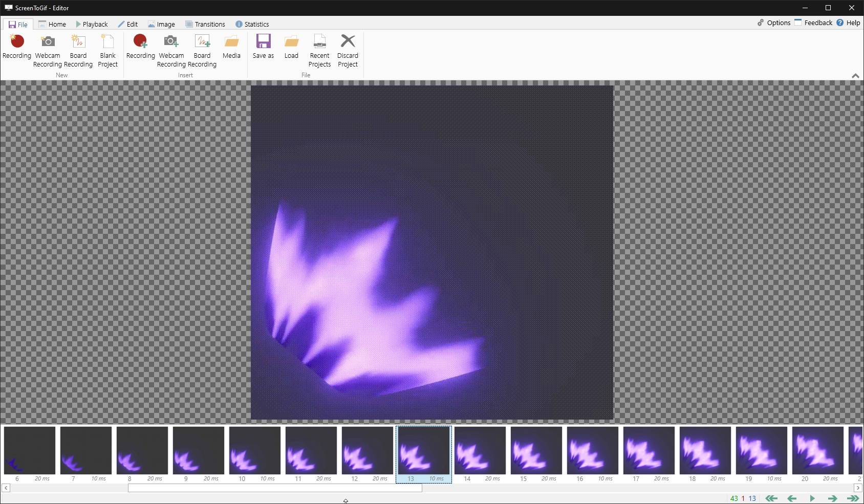Screen dimensions: 864x504
Task: Create a Blank Project
Action: (x=107, y=51)
